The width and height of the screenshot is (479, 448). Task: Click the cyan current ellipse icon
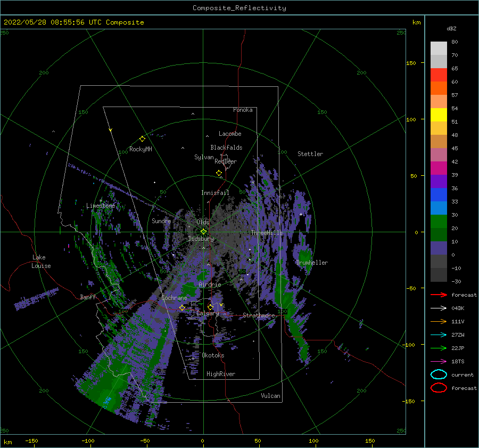[x=439, y=374]
